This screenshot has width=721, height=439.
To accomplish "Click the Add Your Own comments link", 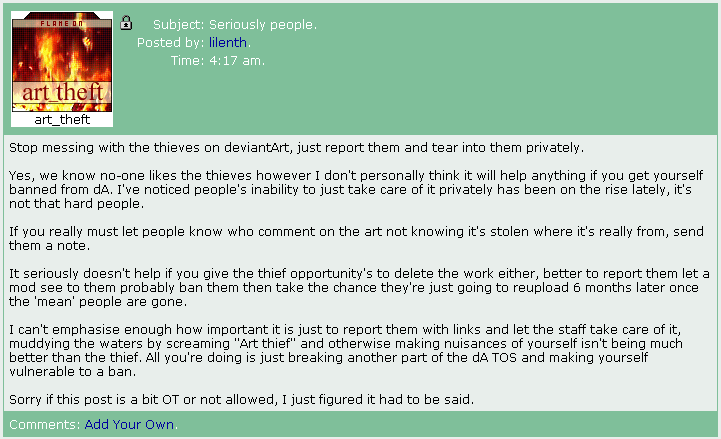I will 129,424.
